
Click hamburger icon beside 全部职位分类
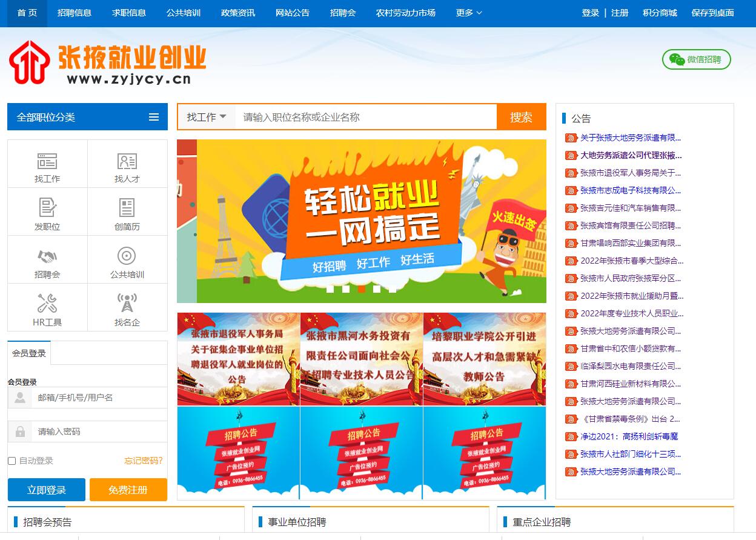coord(154,117)
